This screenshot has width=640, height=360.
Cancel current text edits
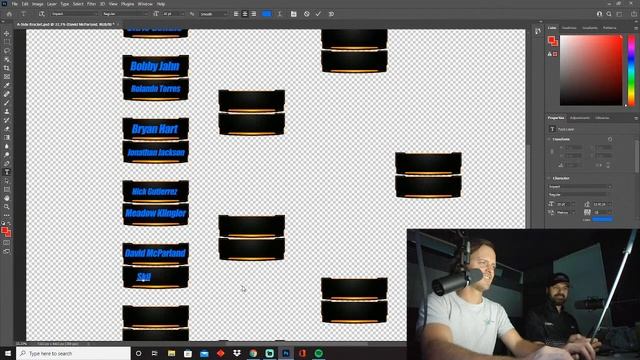[x=307, y=14]
